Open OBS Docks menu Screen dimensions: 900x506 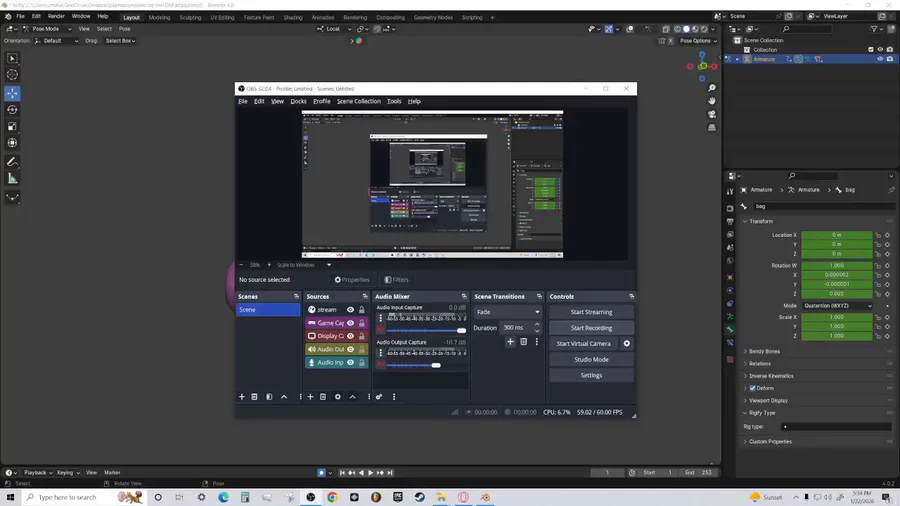coord(298,102)
